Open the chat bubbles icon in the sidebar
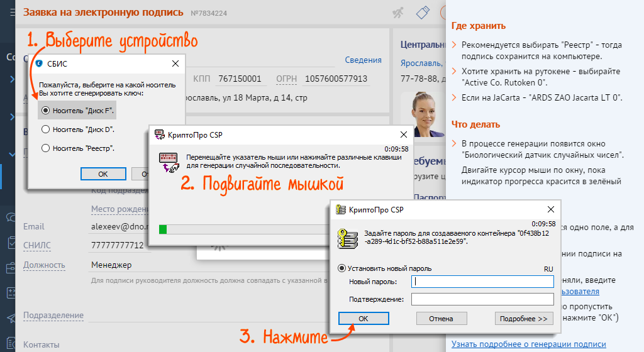 coord(11,217)
